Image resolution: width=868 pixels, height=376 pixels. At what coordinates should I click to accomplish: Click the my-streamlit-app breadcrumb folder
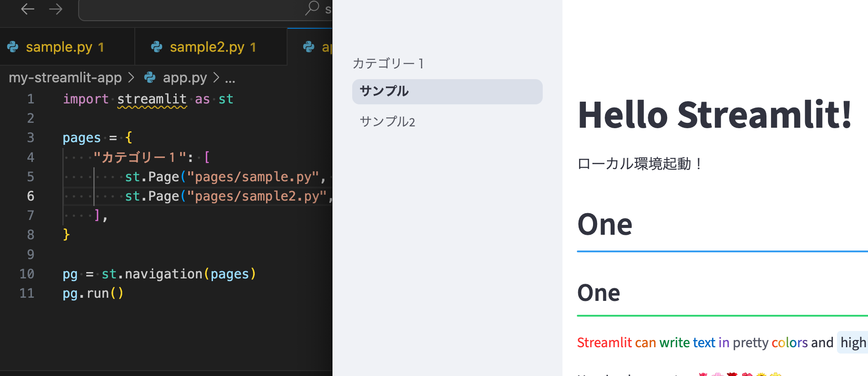point(65,78)
